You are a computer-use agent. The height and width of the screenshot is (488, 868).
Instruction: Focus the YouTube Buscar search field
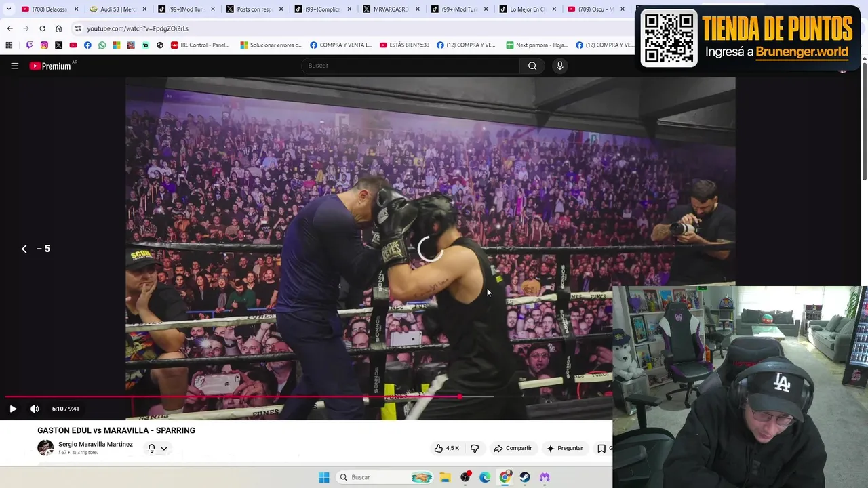click(410, 66)
